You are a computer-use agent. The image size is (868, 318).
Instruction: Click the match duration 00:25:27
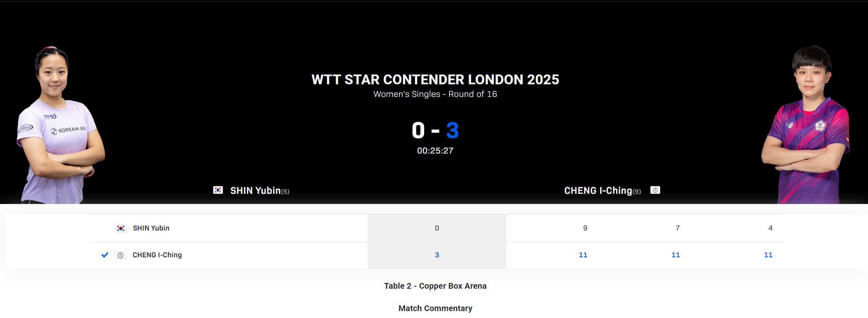pyautogui.click(x=435, y=151)
